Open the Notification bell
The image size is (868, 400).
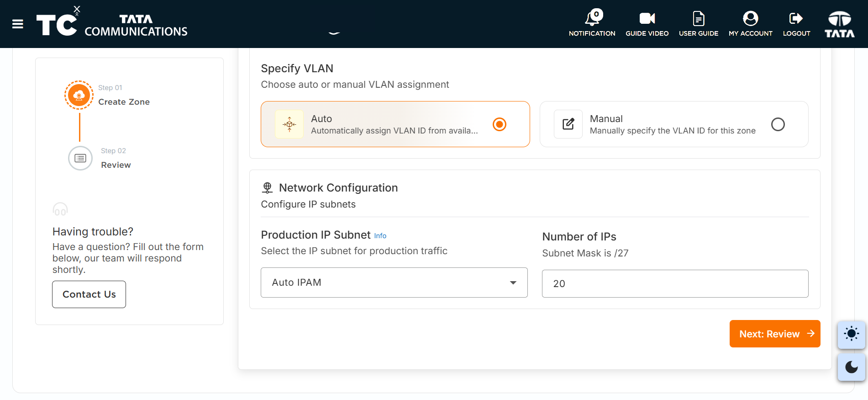pos(592,18)
